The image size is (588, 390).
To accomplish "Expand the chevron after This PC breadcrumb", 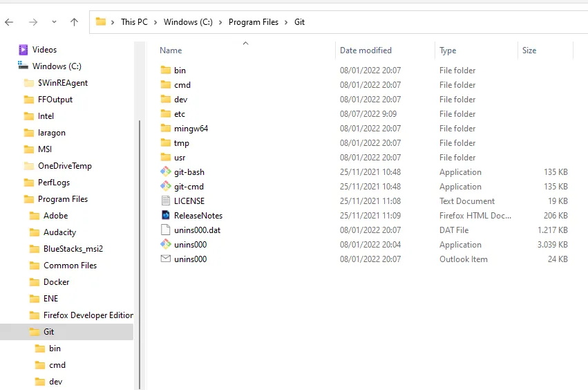I will (x=155, y=22).
